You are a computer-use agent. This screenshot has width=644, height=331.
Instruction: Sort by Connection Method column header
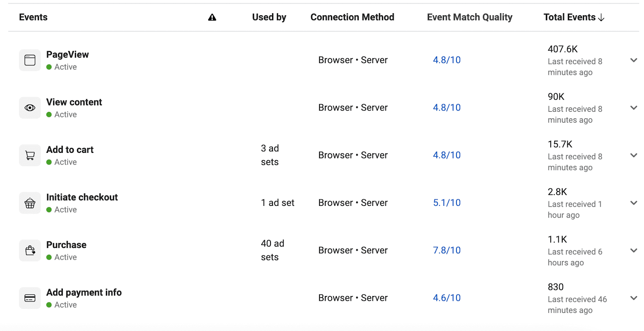tap(352, 17)
